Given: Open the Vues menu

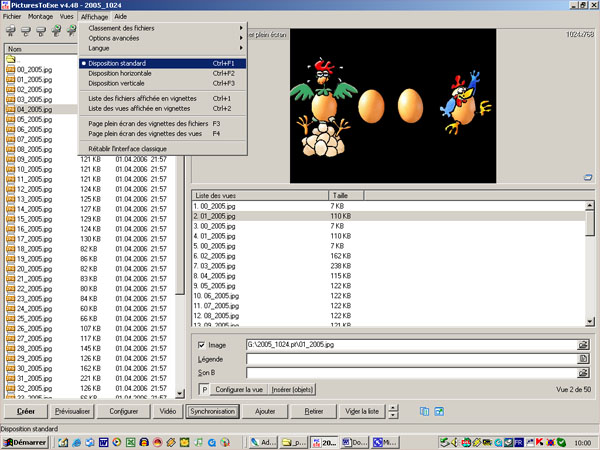Looking at the screenshot, I should pos(66,16).
